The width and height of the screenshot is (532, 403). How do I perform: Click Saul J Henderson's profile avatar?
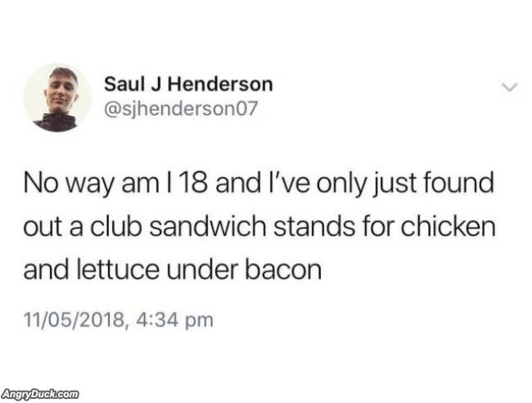pyautogui.click(x=57, y=98)
